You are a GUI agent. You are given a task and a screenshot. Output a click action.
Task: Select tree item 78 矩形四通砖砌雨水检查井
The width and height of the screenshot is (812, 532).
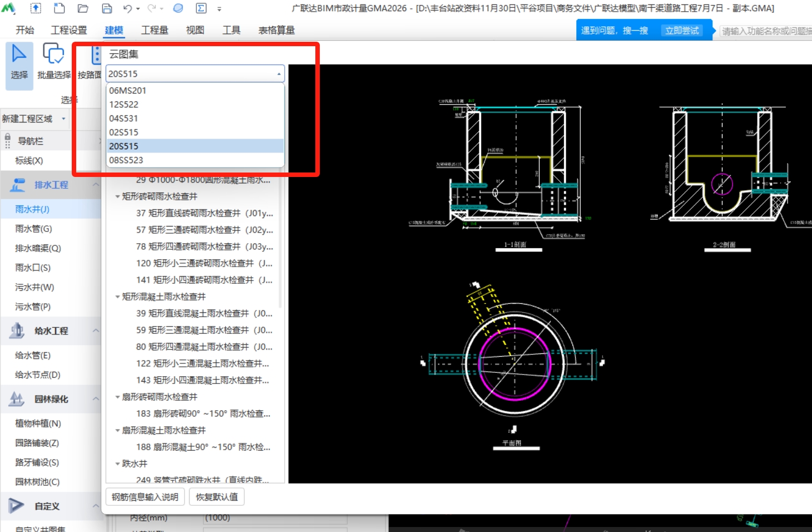click(205, 247)
